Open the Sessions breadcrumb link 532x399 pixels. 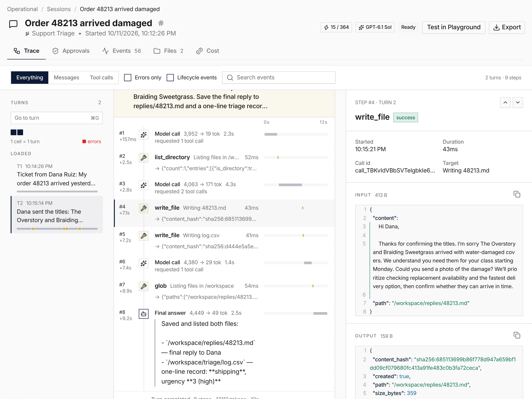point(59,9)
